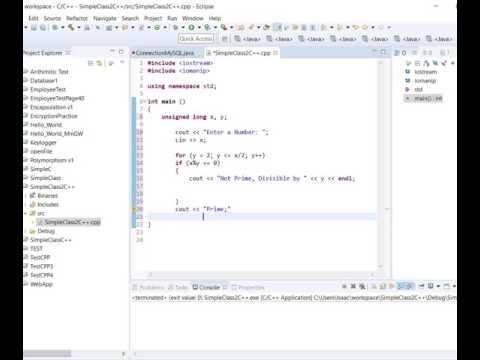Open the Navigate menu
The height and width of the screenshot is (360, 480).
coord(105,18)
